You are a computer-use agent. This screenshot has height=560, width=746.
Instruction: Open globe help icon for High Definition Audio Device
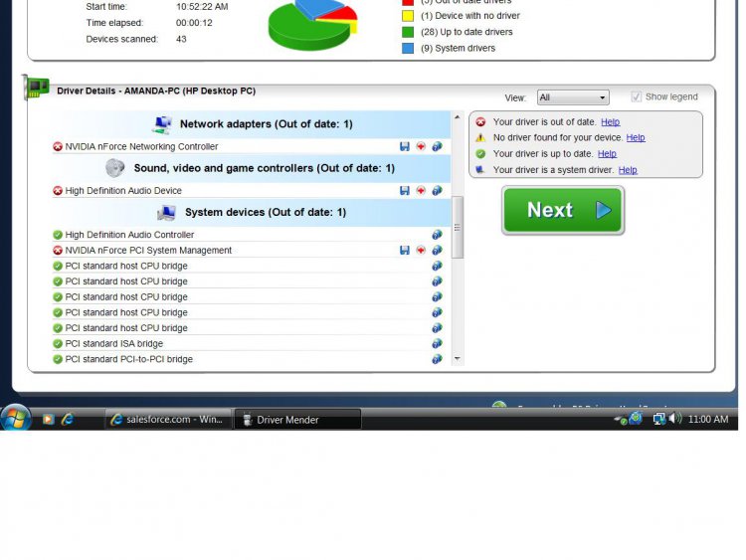[437, 190]
